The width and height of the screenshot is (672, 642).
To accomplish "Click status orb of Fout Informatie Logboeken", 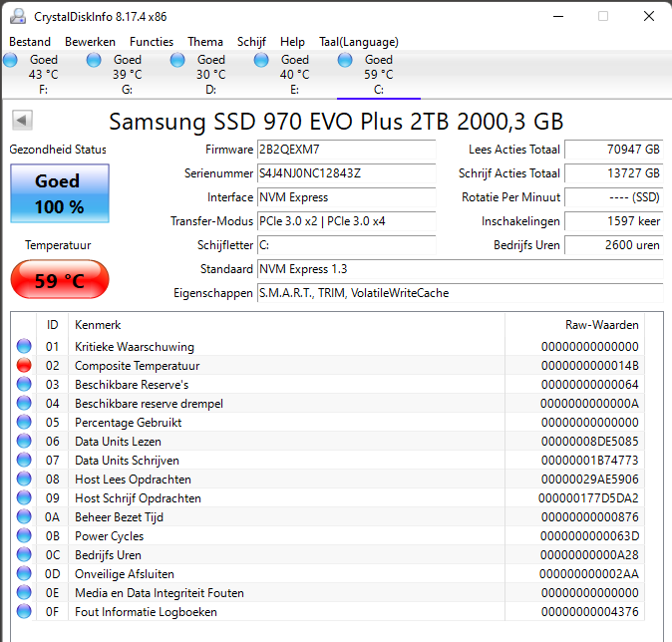I will point(24,611).
